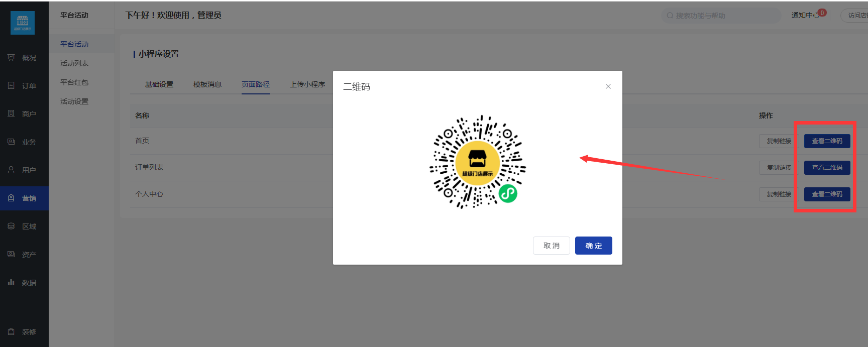Click the 平台活动 panel header
This screenshot has width=868, height=347.
(74, 15)
